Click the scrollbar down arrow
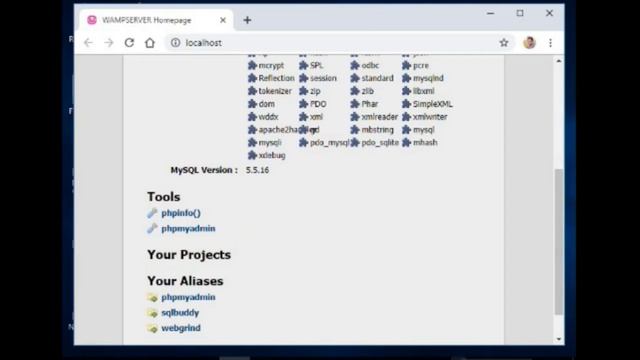Viewport: 640px width, 360px height. pos(558,339)
